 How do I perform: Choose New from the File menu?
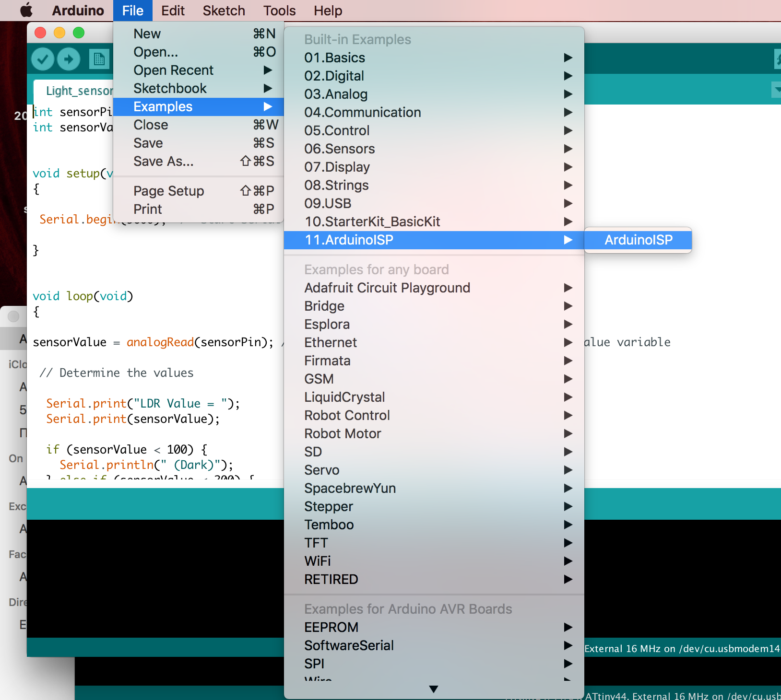(199, 34)
